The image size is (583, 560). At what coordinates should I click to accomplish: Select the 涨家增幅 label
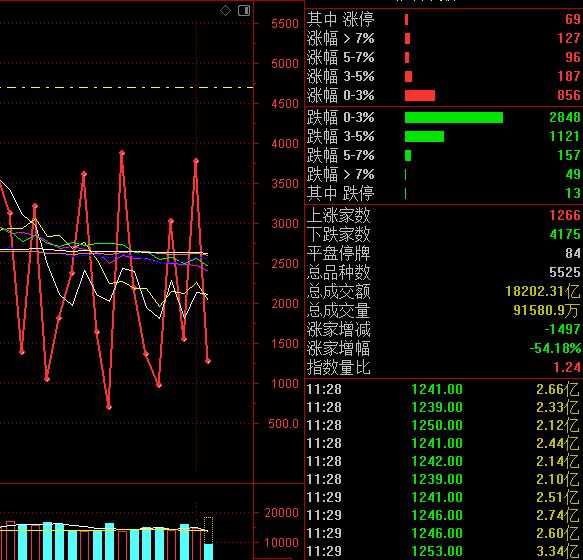(x=338, y=348)
